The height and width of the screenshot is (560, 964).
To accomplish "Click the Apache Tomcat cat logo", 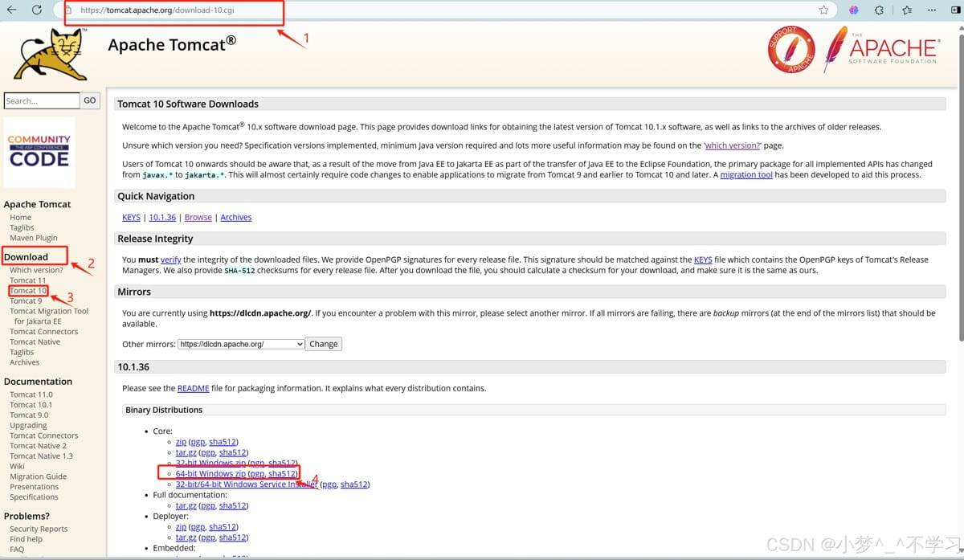I will click(x=50, y=54).
